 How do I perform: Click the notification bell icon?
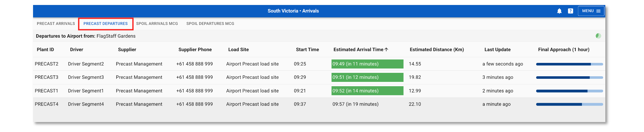(x=559, y=11)
